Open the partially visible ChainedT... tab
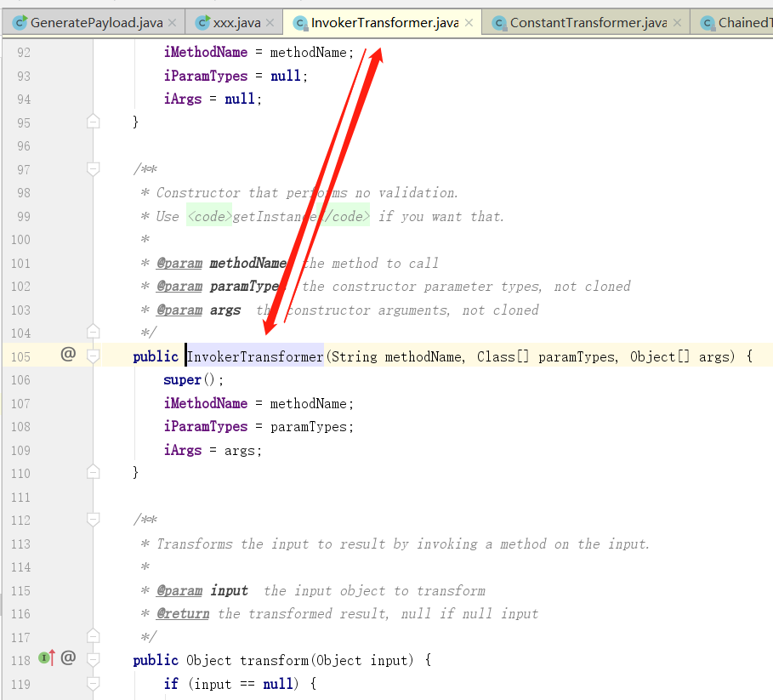This screenshot has height=700, width=773. pyautogui.click(x=732, y=23)
